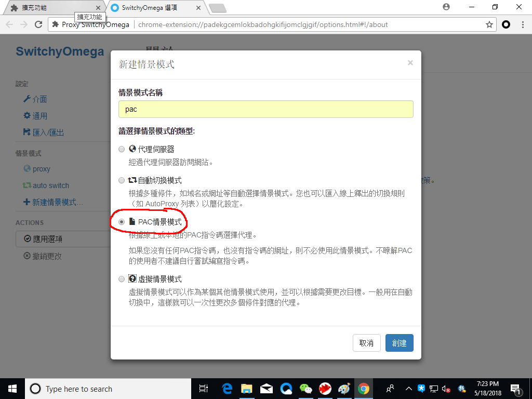Click the SwitchyOmega extension toolbar icon
The image size is (532, 399).
[x=506, y=24]
